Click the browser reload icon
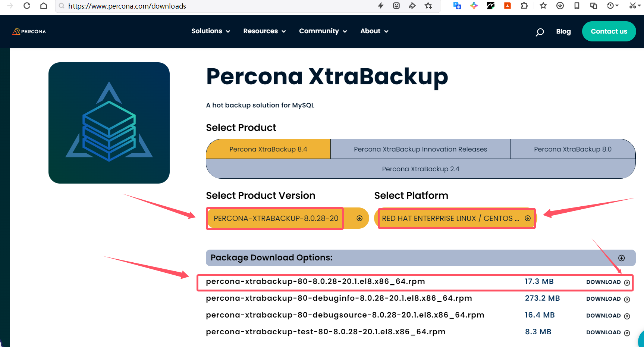 [26, 6]
